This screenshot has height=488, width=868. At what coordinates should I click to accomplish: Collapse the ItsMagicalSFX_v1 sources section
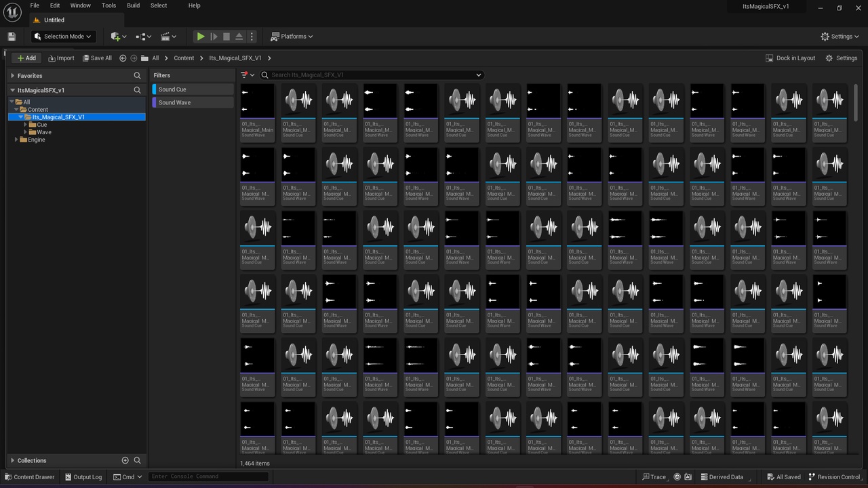12,90
